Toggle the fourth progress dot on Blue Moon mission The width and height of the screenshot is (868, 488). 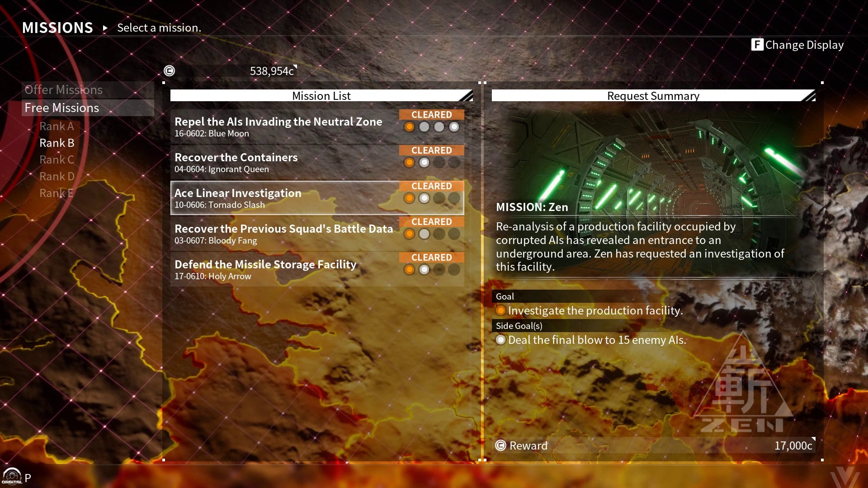point(453,127)
